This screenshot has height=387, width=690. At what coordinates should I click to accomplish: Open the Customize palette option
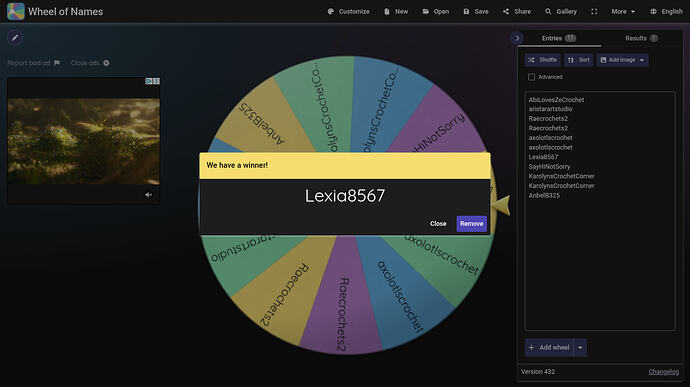(349, 11)
